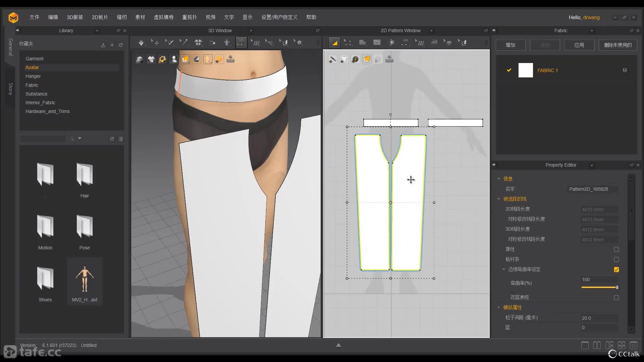
Task: Open the Property Editor dropdown arrow
Action: (x=592, y=165)
